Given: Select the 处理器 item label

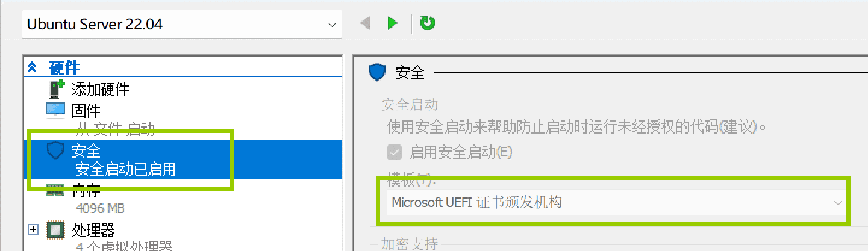Looking at the screenshot, I should click(93, 230).
